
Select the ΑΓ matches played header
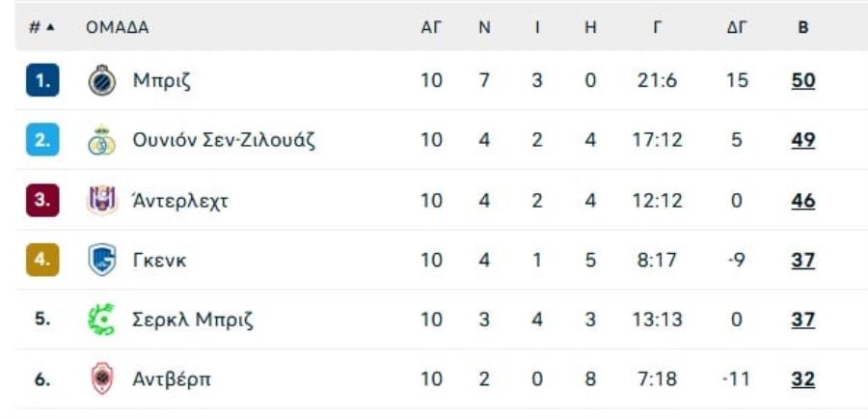click(x=431, y=28)
